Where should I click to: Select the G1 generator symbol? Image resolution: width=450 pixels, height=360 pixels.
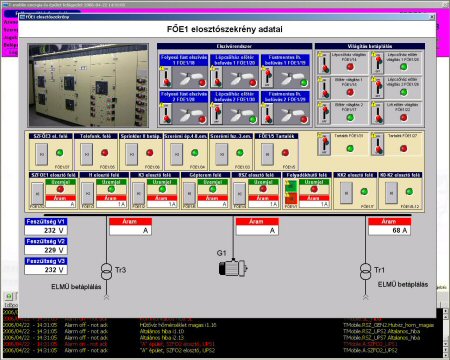233,267
